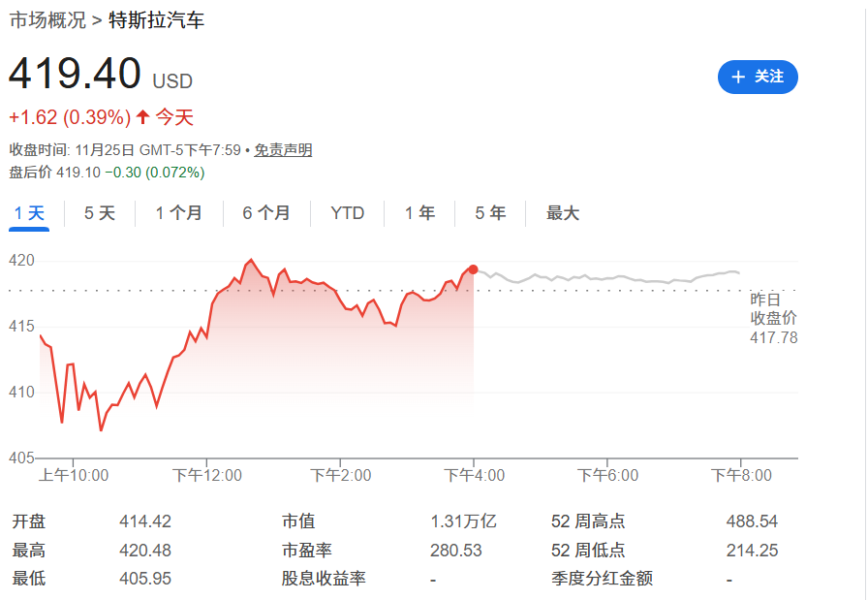Viewport: 868px width, 600px height.
Task: Click the 市盈率 value 280.53
Action: tap(456, 550)
